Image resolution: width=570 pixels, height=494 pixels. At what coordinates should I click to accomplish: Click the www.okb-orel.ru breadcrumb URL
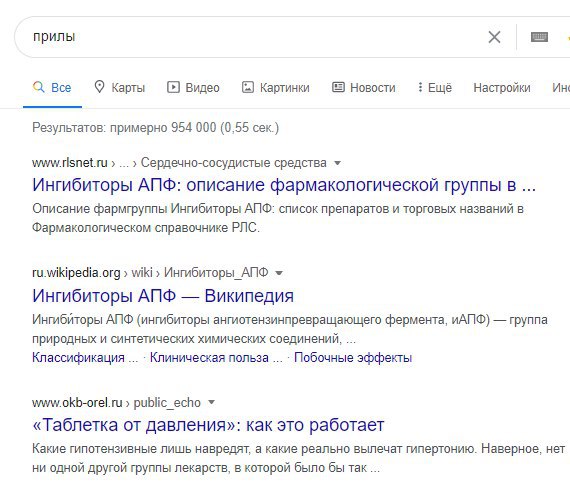[x=77, y=402]
